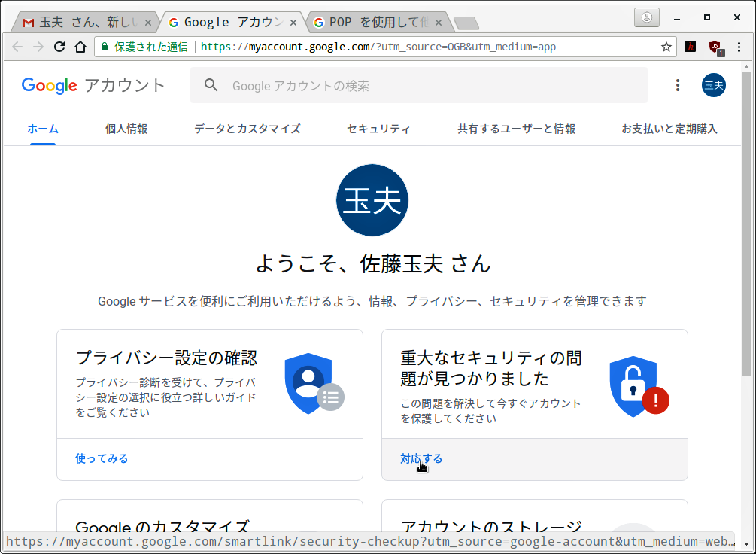Open the セキュリティ tab
Image resolution: width=756 pixels, height=554 pixels.
[x=378, y=129]
